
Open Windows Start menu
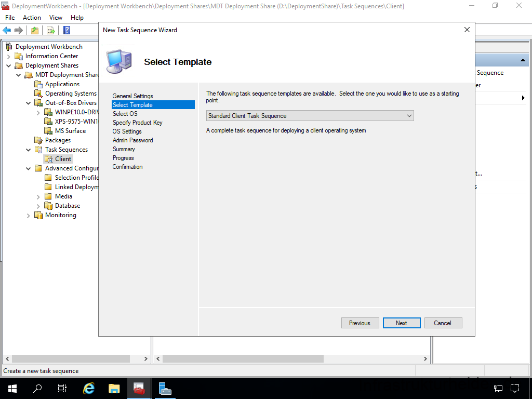point(12,389)
